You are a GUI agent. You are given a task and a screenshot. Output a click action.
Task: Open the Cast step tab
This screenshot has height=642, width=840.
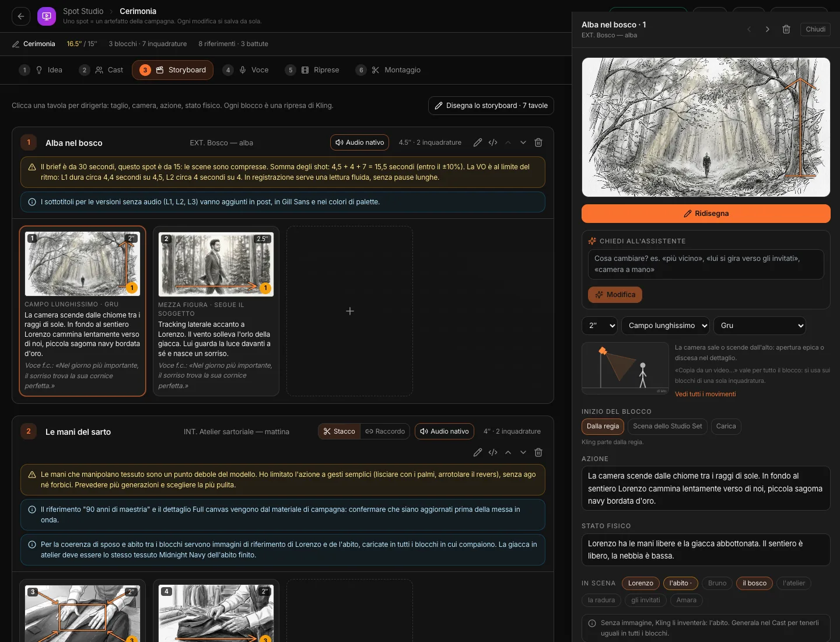(x=101, y=70)
